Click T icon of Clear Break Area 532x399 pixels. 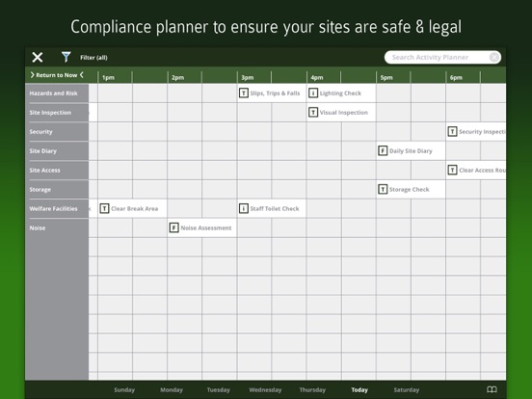coord(104,209)
